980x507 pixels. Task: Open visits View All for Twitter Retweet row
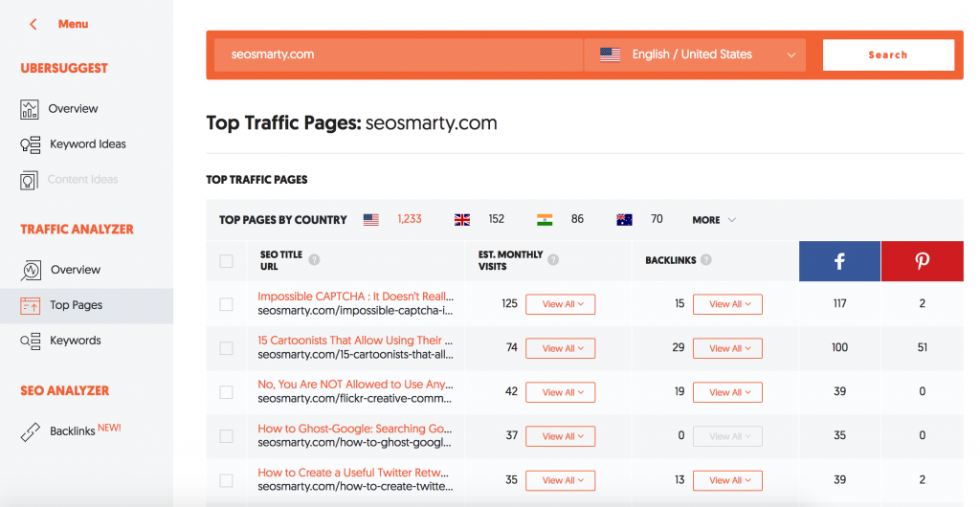560,480
